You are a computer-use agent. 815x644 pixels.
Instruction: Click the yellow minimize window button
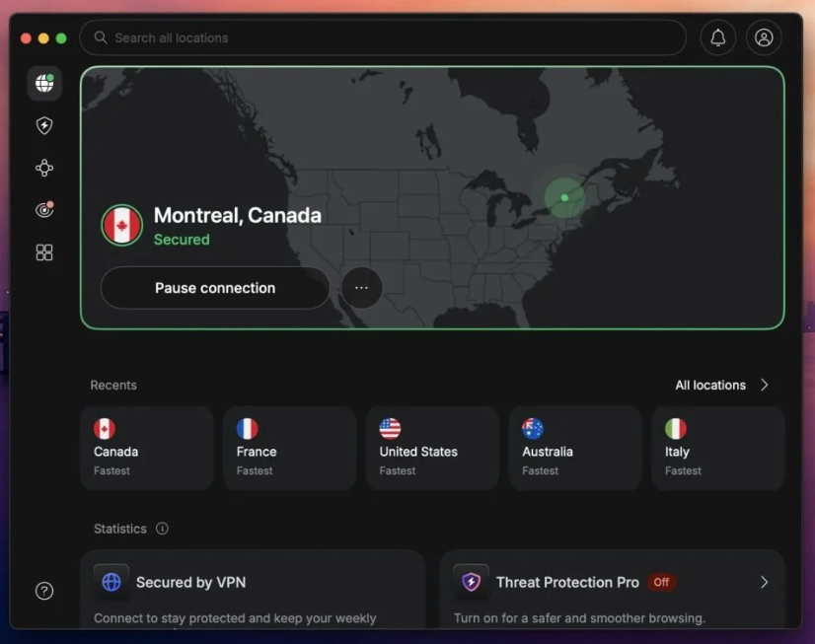click(43, 37)
